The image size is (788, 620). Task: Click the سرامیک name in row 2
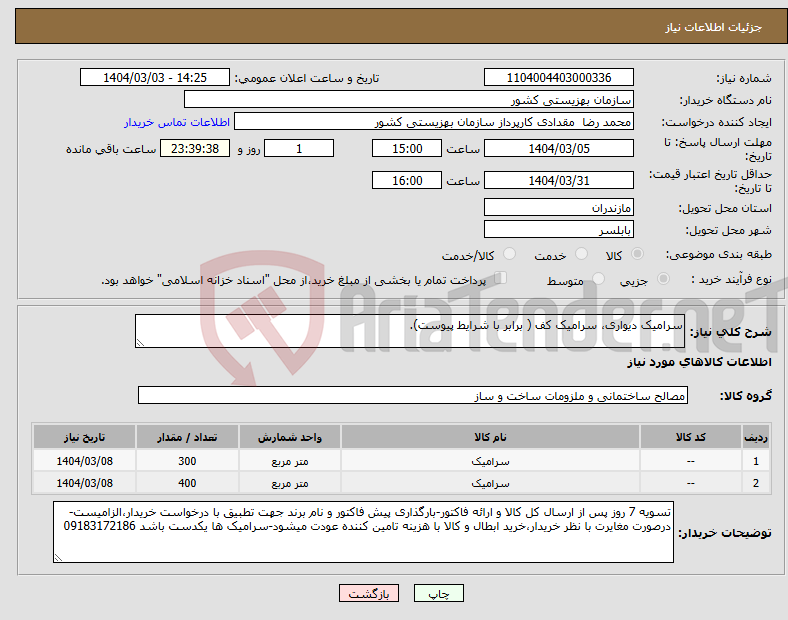coord(490,483)
